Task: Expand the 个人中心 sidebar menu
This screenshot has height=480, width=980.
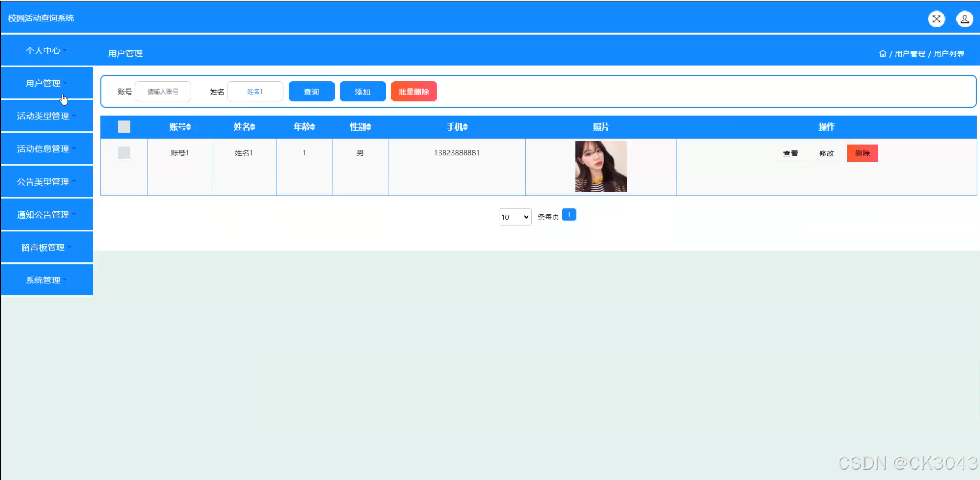Action: tap(47, 50)
